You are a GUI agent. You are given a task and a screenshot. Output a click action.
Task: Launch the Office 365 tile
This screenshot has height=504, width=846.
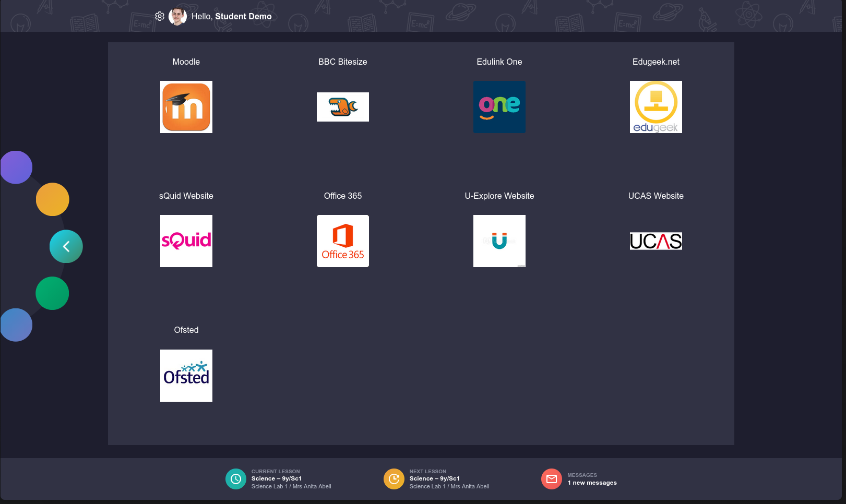click(x=343, y=241)
